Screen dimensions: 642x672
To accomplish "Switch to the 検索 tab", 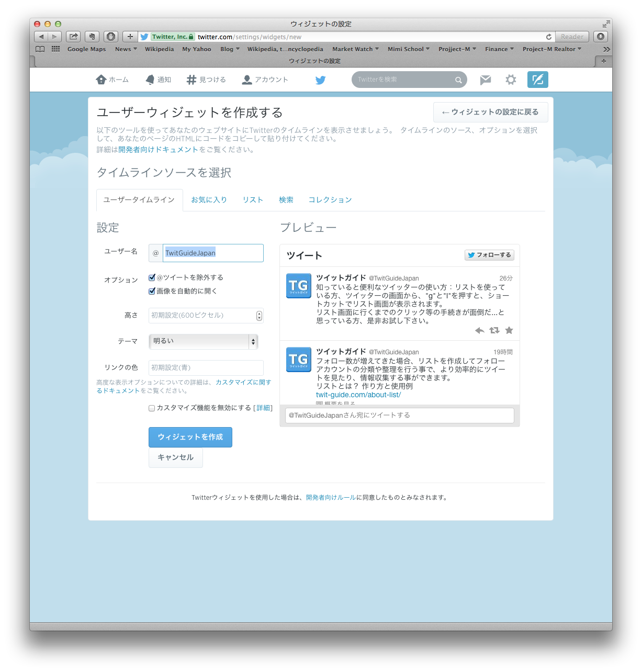I will coord(286,200).
